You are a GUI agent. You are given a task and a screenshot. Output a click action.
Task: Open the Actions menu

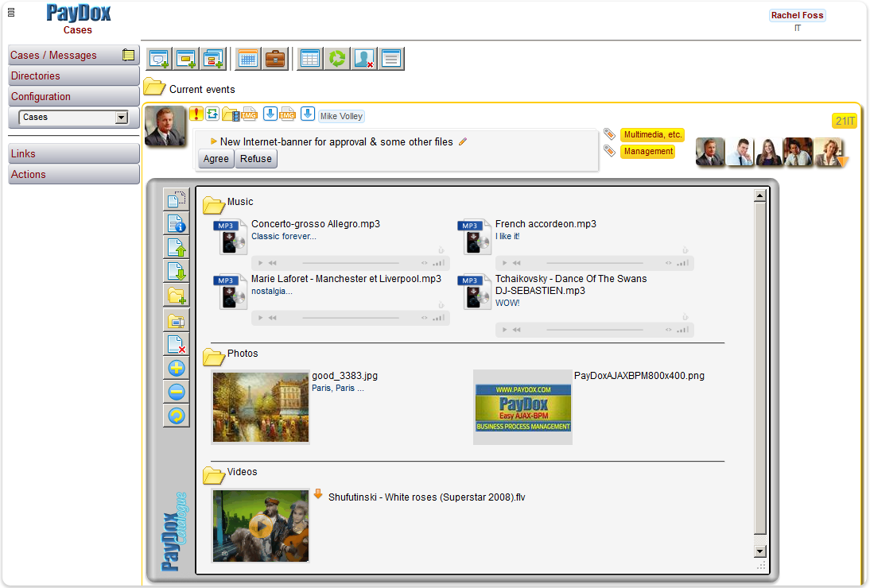pyautogui.click(x=74, y=174)
